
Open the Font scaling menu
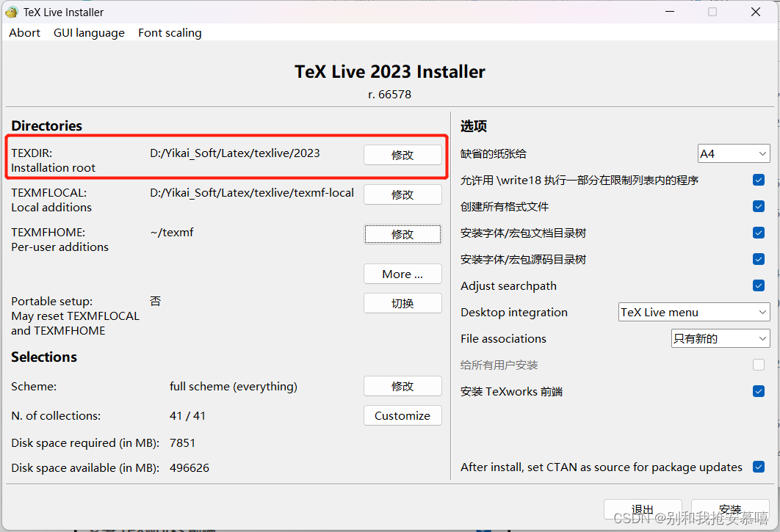(x=170, y=33)
